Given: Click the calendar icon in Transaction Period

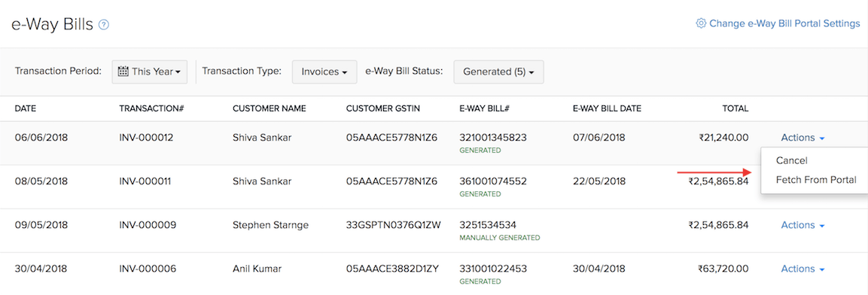Looking at the screenshot, I should click(x=123, y=71).
